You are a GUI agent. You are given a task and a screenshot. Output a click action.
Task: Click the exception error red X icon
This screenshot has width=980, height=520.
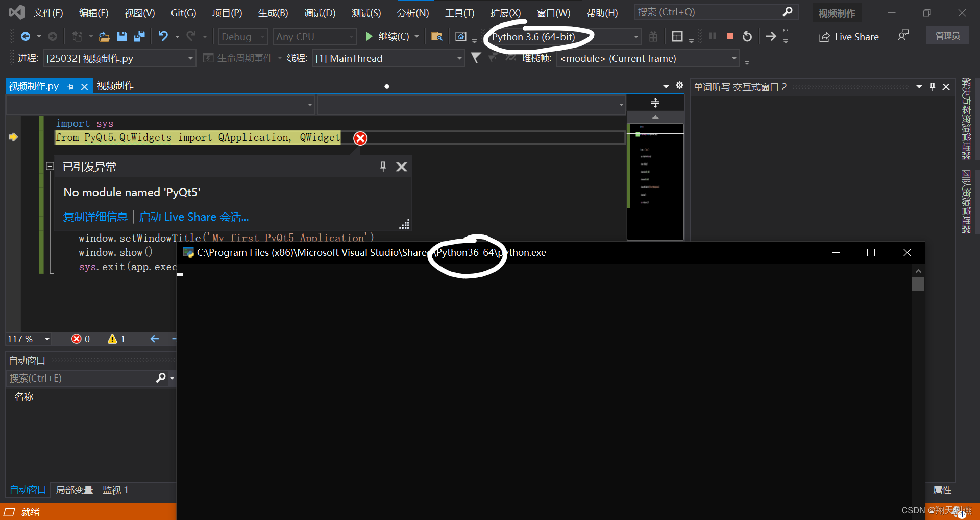click(360, 138)
